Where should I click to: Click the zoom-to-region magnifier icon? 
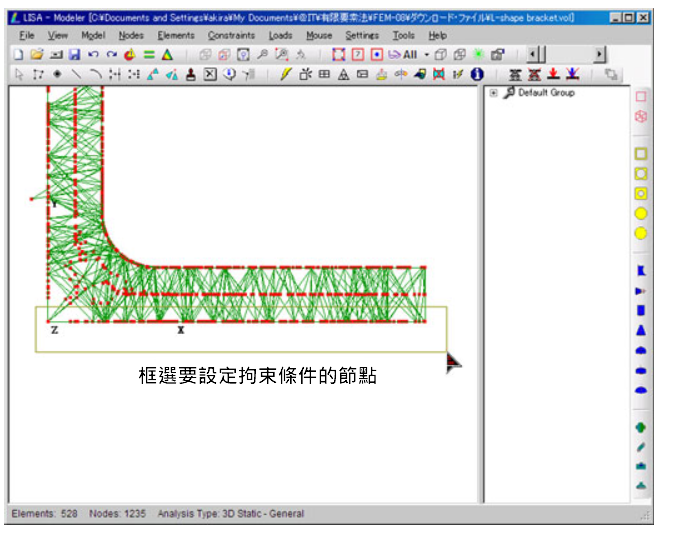click(x=282, y=55)
